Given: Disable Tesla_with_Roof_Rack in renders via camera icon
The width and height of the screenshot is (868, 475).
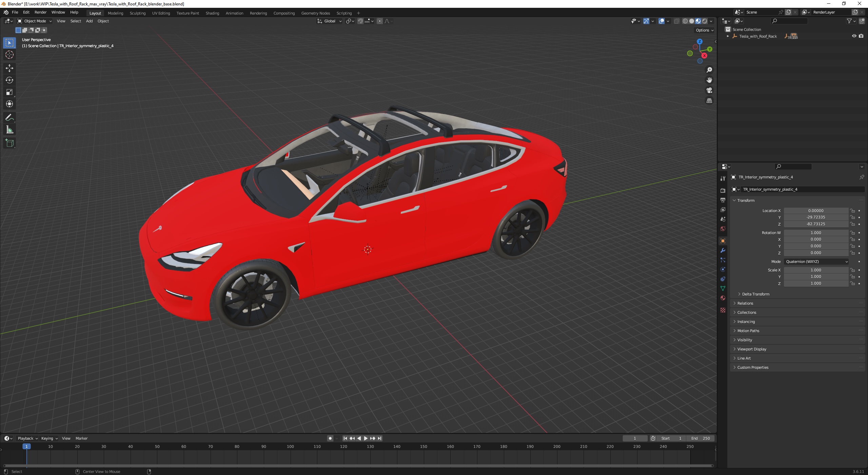Looking at the screenshot, I should point(861,36).
